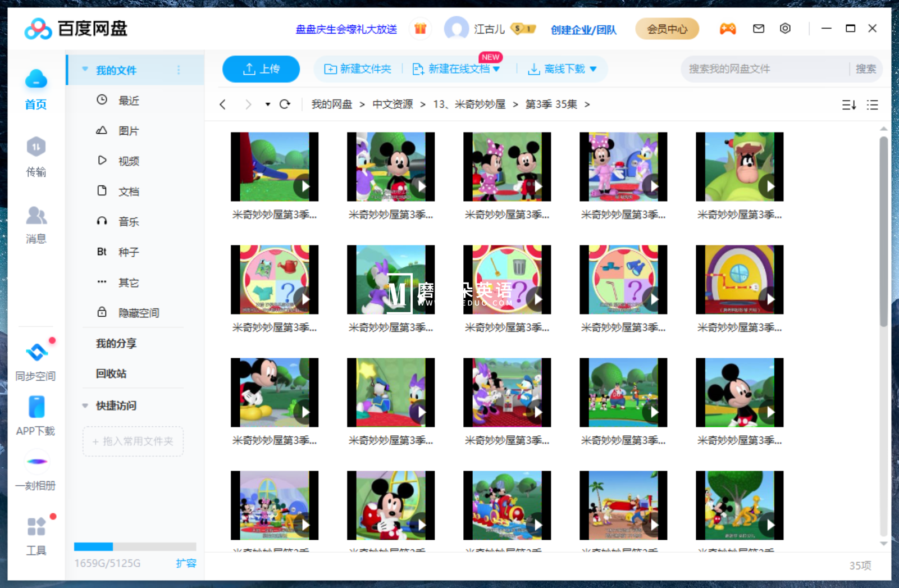The height and width of the screenshot is (588, 899).
Task: Expand the 新建在线文档 dropdown
Action: (x=498, y=69)
